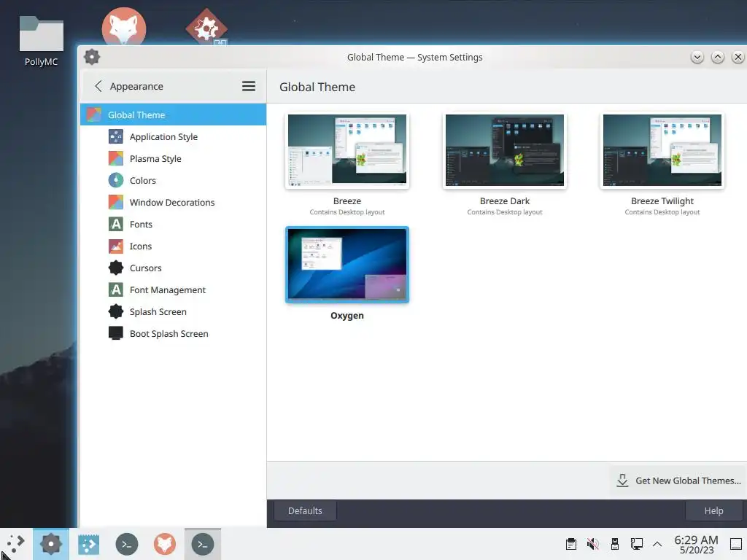Go to Fonts settings
The height and width of the screenshot is (560, 747).
(174, 225)
